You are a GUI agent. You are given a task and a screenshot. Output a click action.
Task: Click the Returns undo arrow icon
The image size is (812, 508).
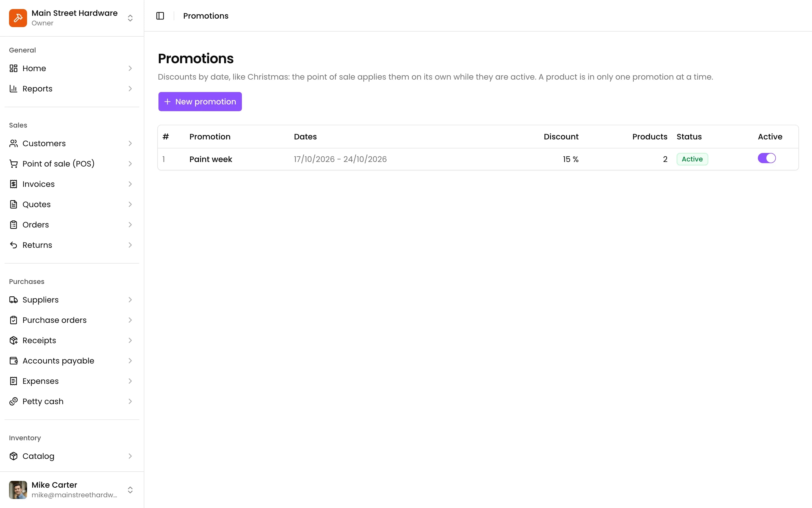point(14,245)
